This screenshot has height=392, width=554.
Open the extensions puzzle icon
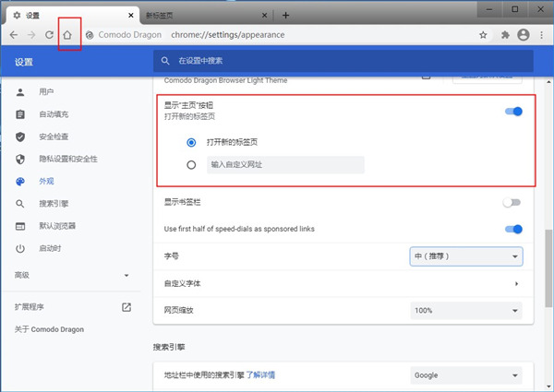(505, 35)
